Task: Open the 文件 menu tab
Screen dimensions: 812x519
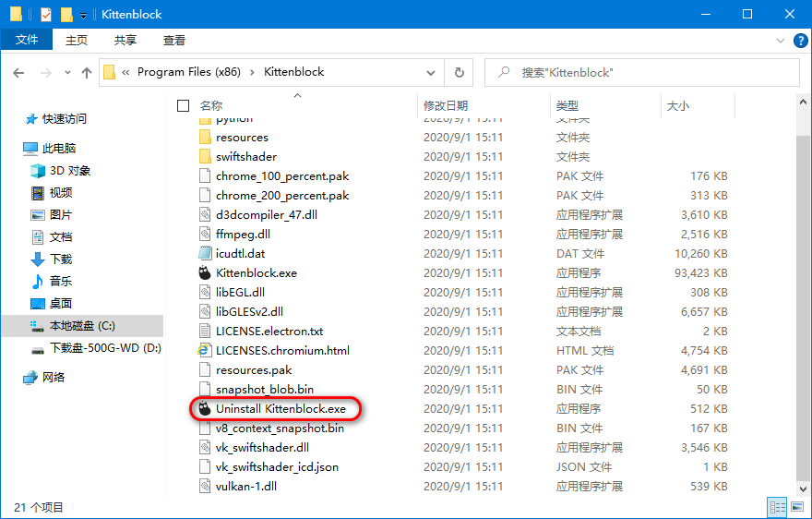Action: click(x=27, y=40)
